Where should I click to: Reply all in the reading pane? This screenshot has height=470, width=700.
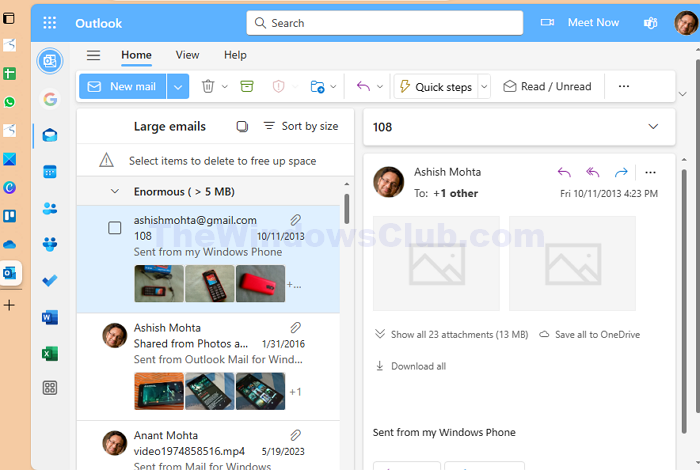click(593, 172)
